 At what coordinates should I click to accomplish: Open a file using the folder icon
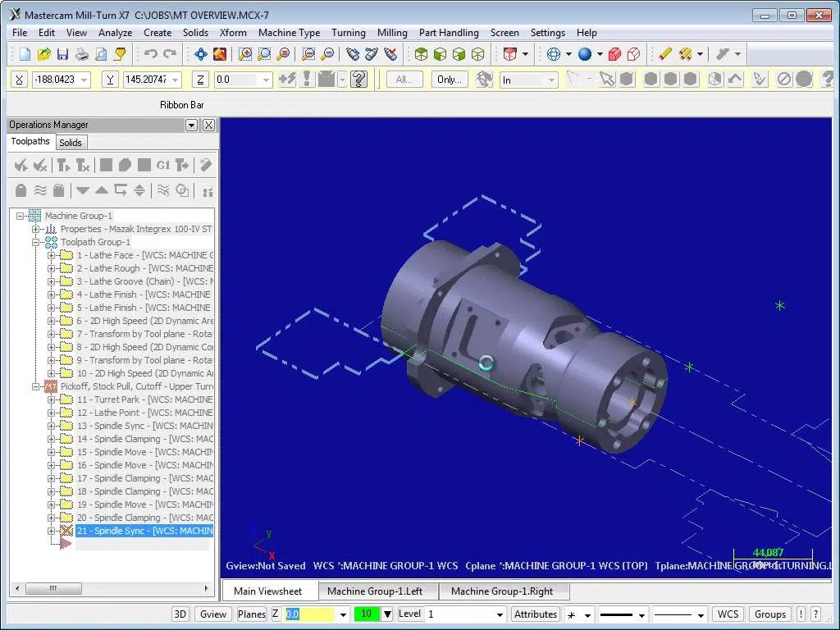click(x=44, y=54)
